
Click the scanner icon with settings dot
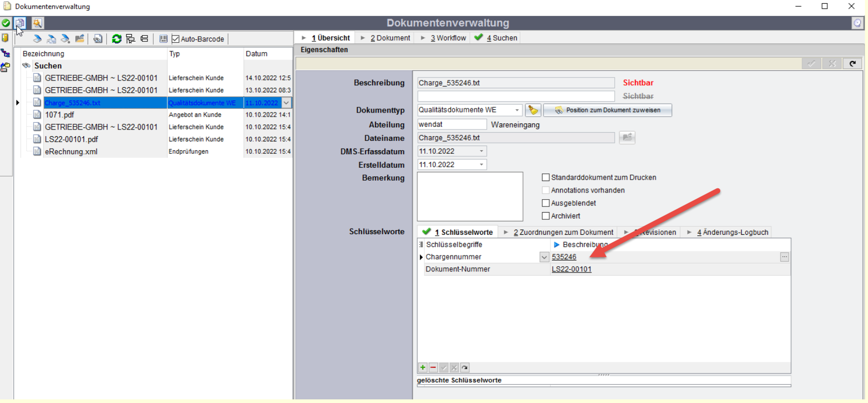pyautogui.click(x=65, y=39)
